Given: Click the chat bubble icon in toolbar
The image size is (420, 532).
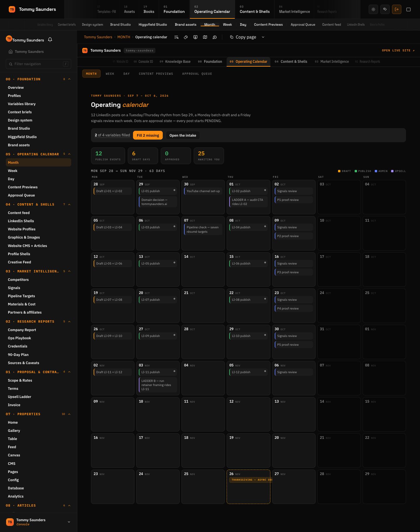Looking at the screenshot, I should pyautogui.click(x=215, y=37).
